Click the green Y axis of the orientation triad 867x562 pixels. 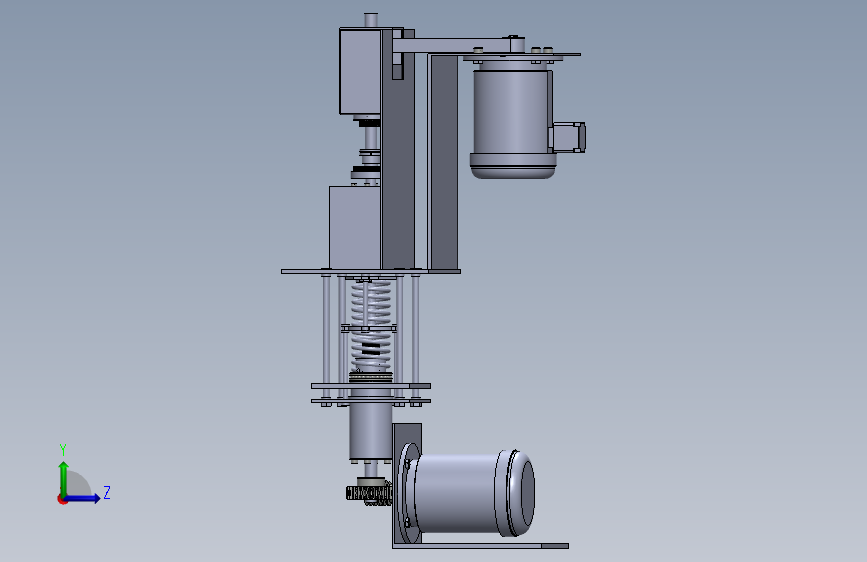coord(64,479)
